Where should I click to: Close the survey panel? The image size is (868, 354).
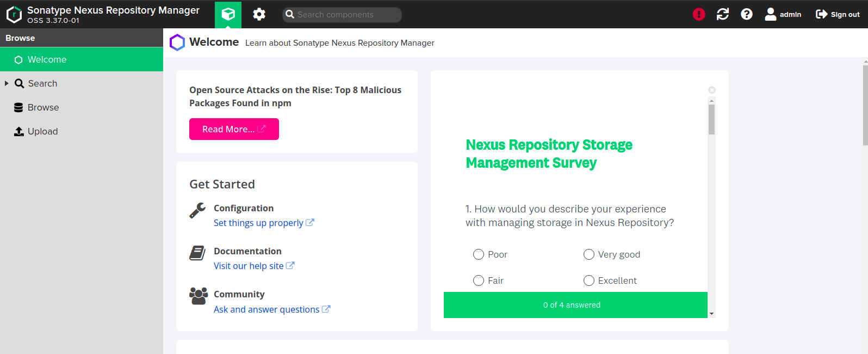712,90
